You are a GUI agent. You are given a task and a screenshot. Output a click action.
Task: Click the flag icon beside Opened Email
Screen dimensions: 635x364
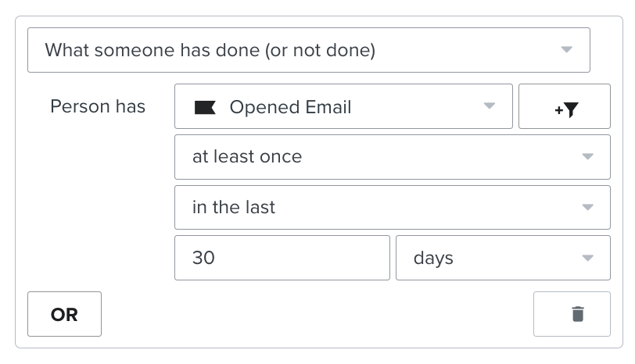tap(205, 108)
